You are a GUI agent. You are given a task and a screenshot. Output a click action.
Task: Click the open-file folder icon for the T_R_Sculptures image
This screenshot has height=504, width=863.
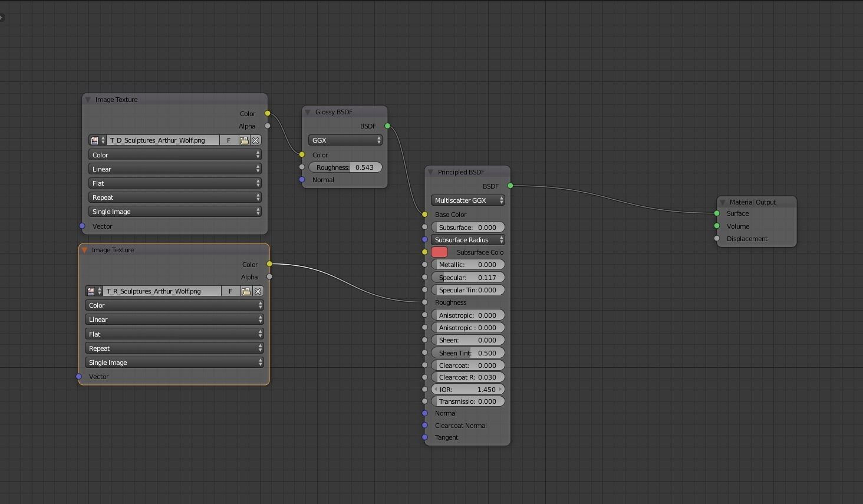click(246, 291)
